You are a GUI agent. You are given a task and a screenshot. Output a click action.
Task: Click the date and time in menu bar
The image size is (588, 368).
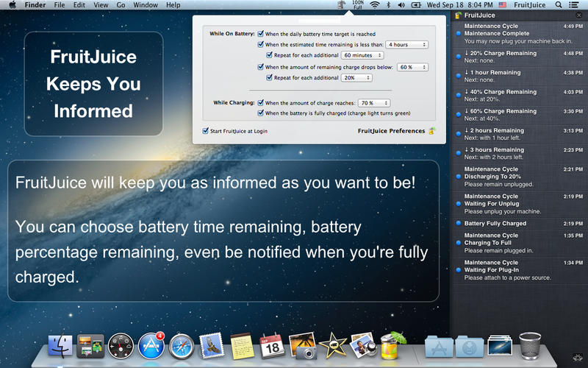click(x=460, y=5)
